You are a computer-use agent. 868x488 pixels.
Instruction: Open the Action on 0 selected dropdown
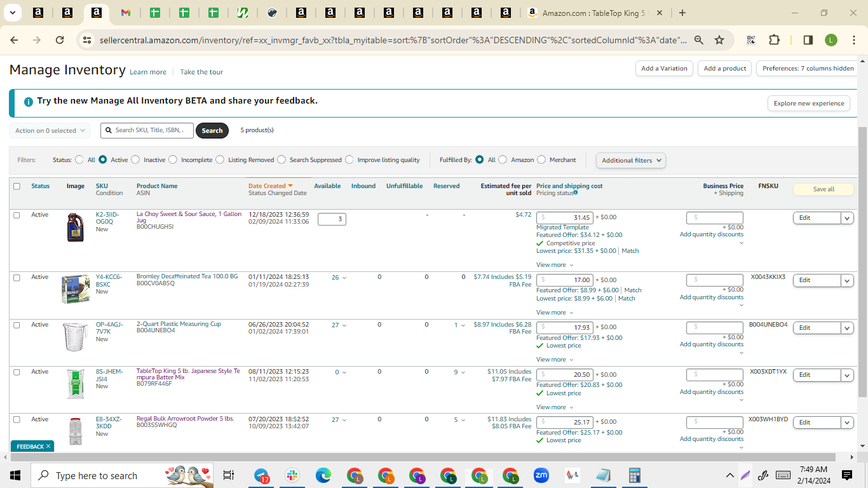click(50, 131)
